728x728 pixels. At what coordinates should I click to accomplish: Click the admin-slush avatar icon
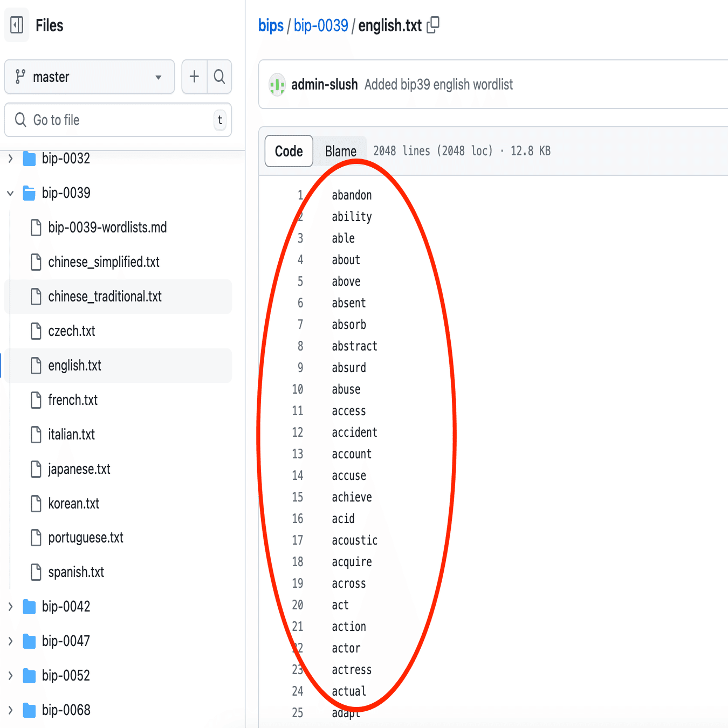point(277,85)
